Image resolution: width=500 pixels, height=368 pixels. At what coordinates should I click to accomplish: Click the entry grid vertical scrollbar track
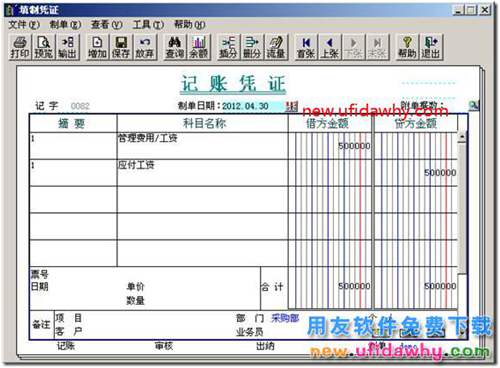click(x=462, y=207)
